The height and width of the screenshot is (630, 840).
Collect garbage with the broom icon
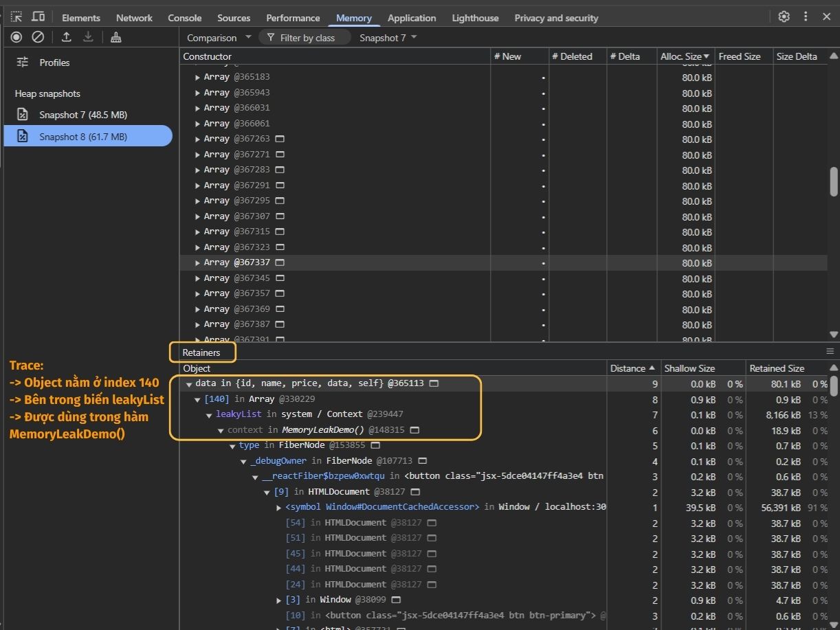tap(116, 37)
